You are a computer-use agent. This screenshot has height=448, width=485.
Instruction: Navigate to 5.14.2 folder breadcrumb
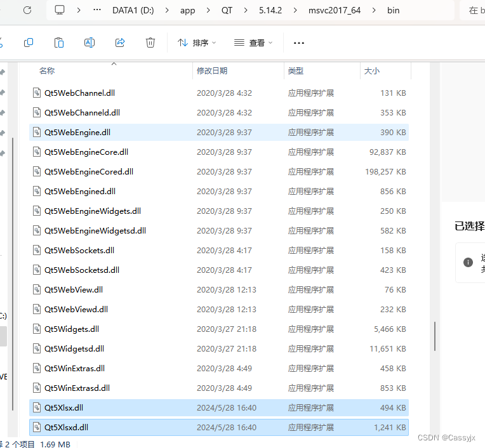pos(270,10)
